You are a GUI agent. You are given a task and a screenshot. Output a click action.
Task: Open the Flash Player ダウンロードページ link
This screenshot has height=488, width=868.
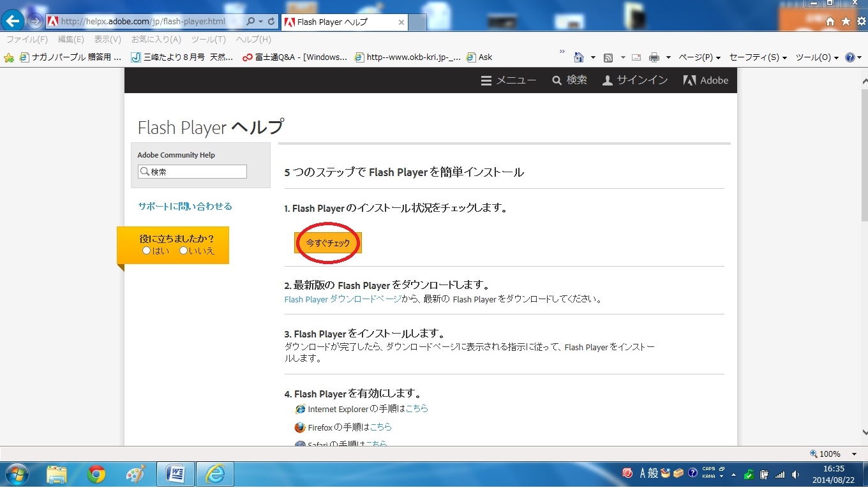pos(343,299)
